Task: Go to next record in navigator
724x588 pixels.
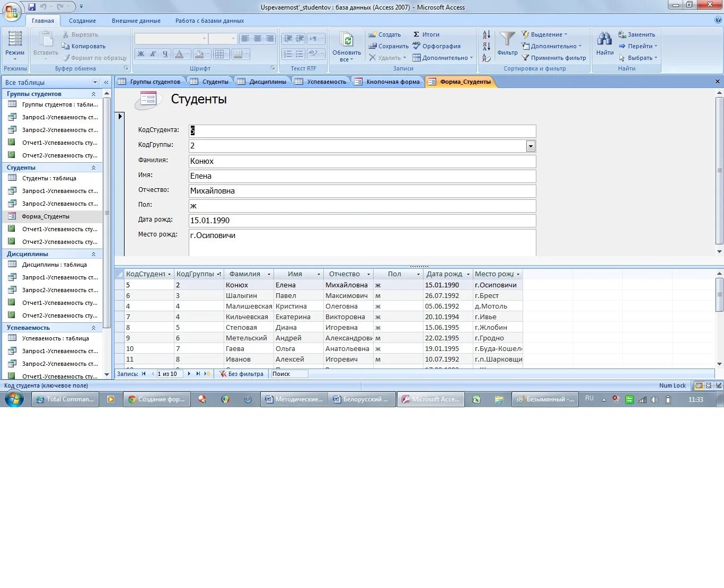Action: point(189,374)
